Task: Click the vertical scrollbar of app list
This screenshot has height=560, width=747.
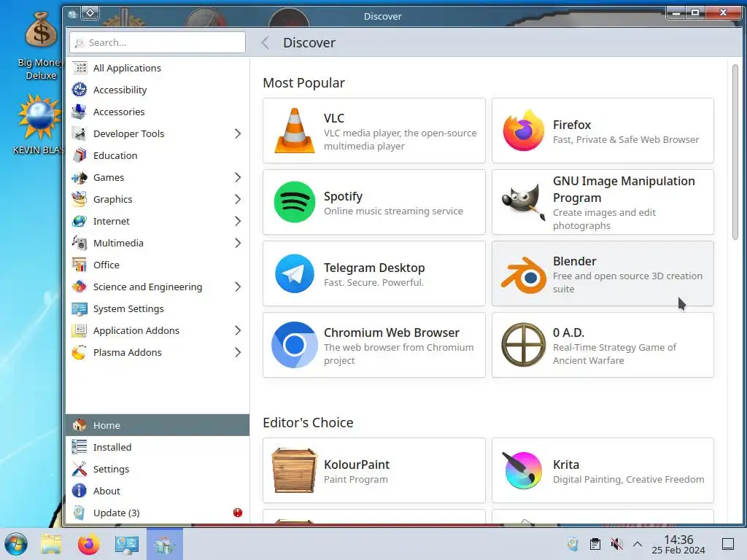Action: point(735,152)
